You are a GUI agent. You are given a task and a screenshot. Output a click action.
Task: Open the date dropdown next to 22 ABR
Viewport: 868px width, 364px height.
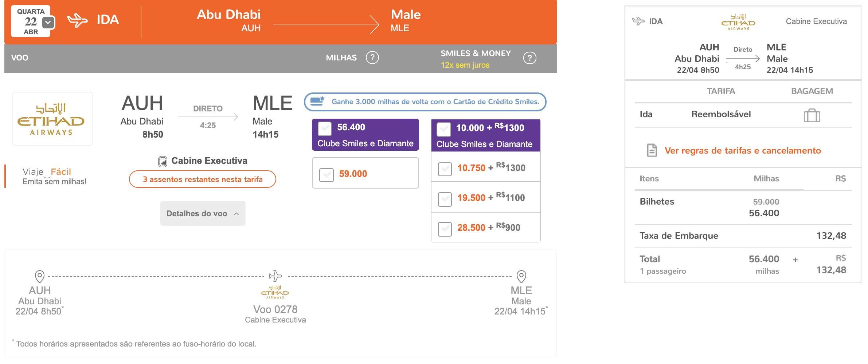click(48, 23)
